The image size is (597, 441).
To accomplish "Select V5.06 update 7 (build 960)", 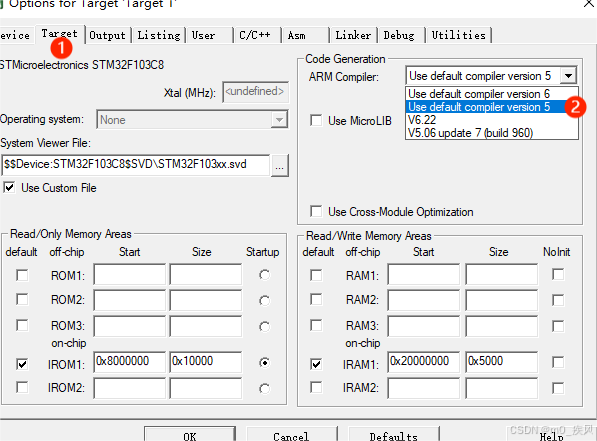I will click(x=492, y=133).
